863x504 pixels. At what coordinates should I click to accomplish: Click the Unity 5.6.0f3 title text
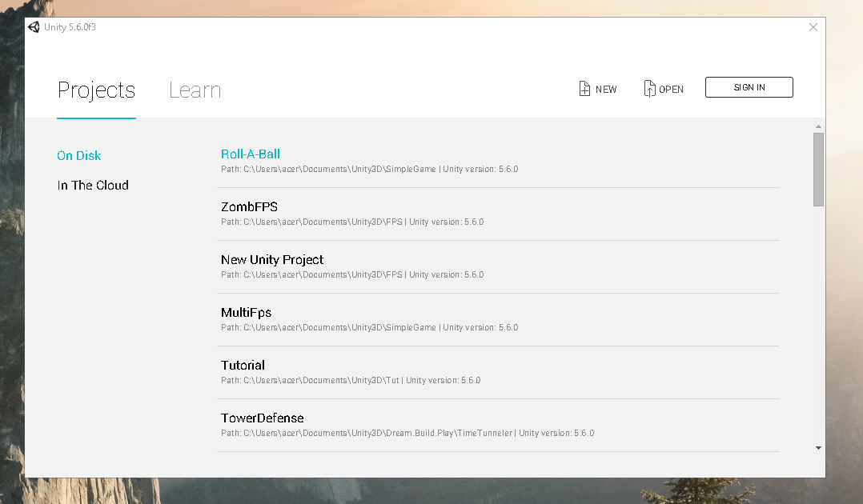tap(70, 27)
